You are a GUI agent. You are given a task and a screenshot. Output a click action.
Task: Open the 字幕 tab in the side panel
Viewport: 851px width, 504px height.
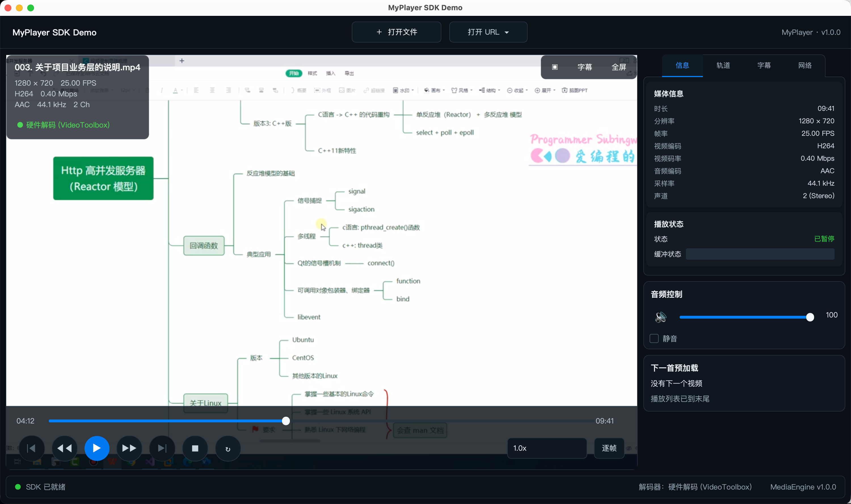coord(764,65)
